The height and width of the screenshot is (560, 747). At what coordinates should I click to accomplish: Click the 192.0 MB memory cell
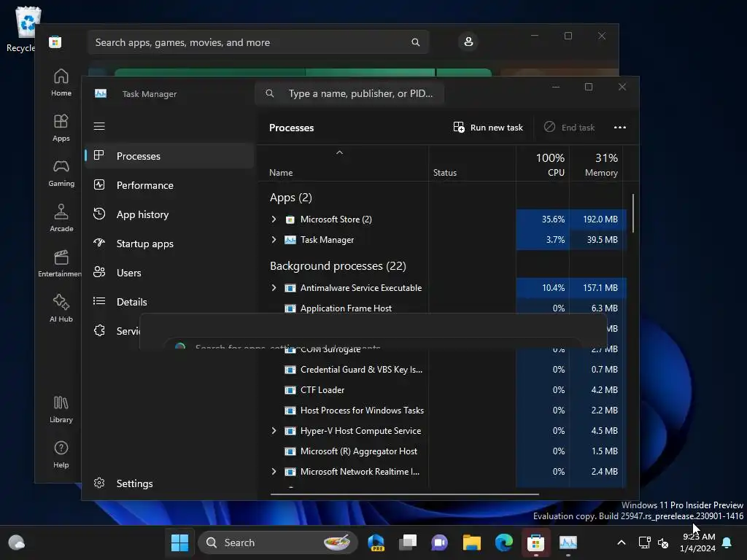pyautogui.click(x=596, y=219)
